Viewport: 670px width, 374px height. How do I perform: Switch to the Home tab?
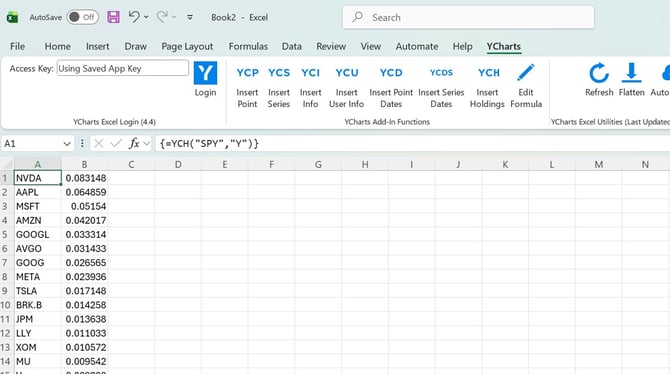pos(58,46)
